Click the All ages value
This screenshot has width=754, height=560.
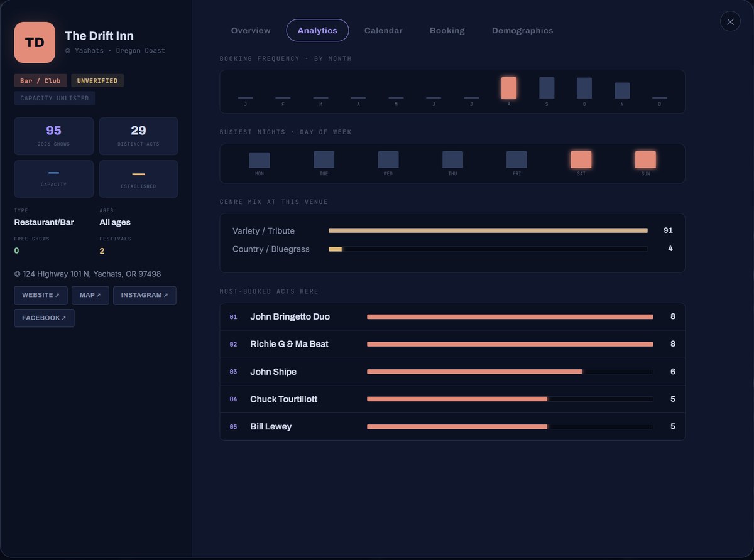pyautogui.click(x=115, y=222)
